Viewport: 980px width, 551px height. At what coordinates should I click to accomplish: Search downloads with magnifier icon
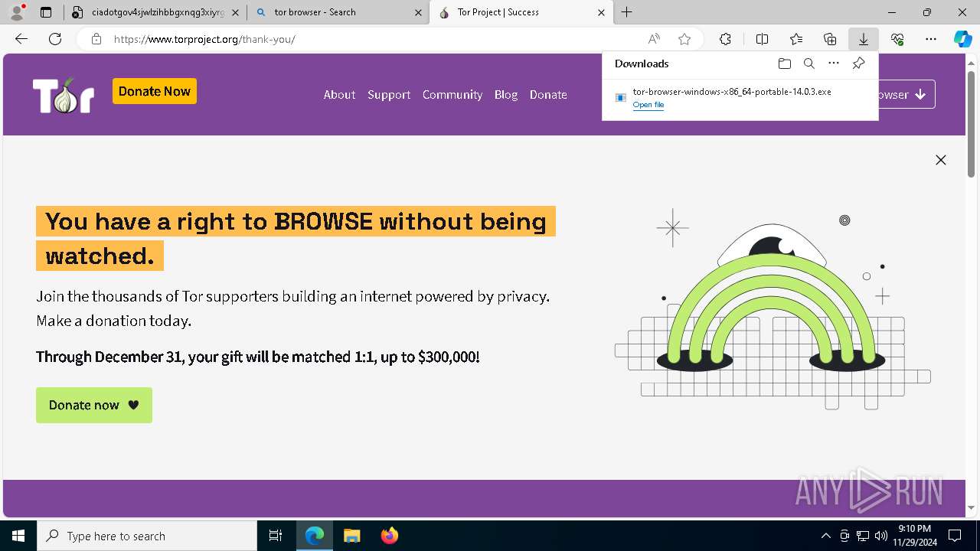pyautogui.click(x=808, y=64)
